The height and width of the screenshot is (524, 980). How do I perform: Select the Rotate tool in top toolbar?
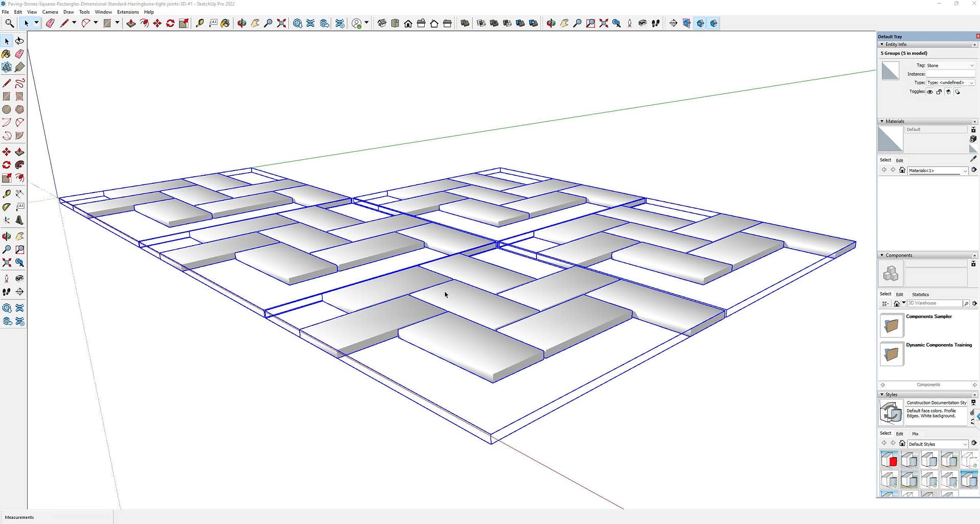(x=170, y=23)
